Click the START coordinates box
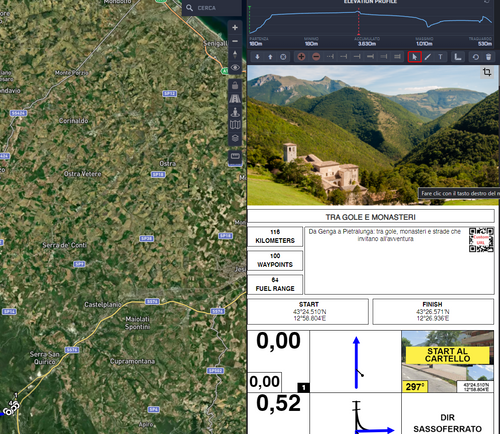This screenshot has width=500, height=434. (x=308, y=311)
